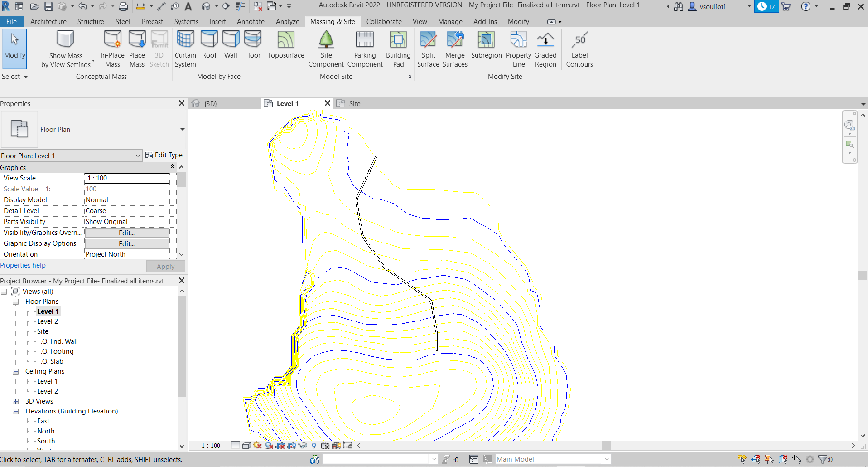Open the File menu tab
Viewport: 868px width, 467px height.
click(11, 22)
